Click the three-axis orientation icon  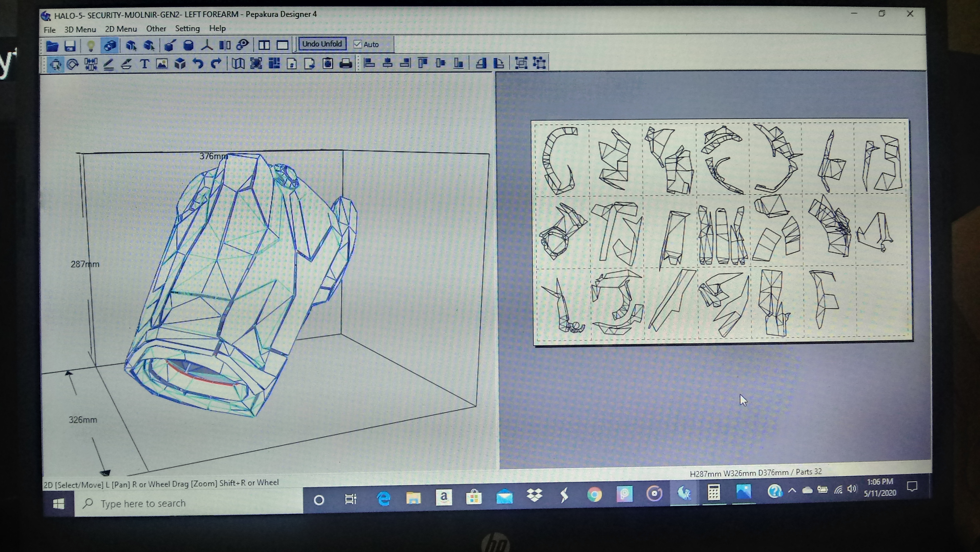tap(207, 45)
